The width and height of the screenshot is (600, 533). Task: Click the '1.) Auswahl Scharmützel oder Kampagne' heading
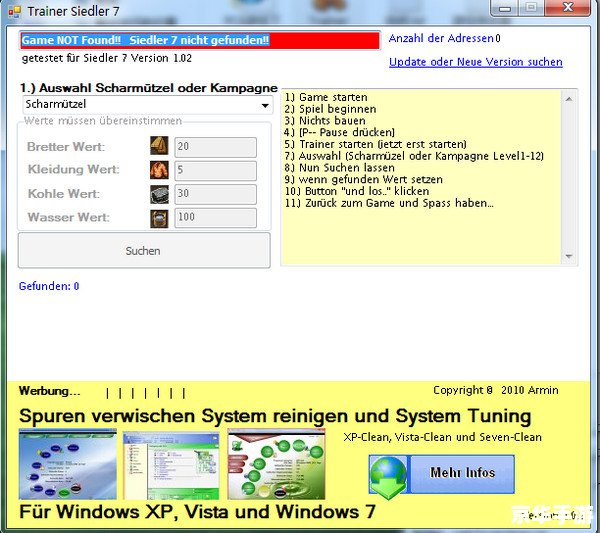(149, 88)
